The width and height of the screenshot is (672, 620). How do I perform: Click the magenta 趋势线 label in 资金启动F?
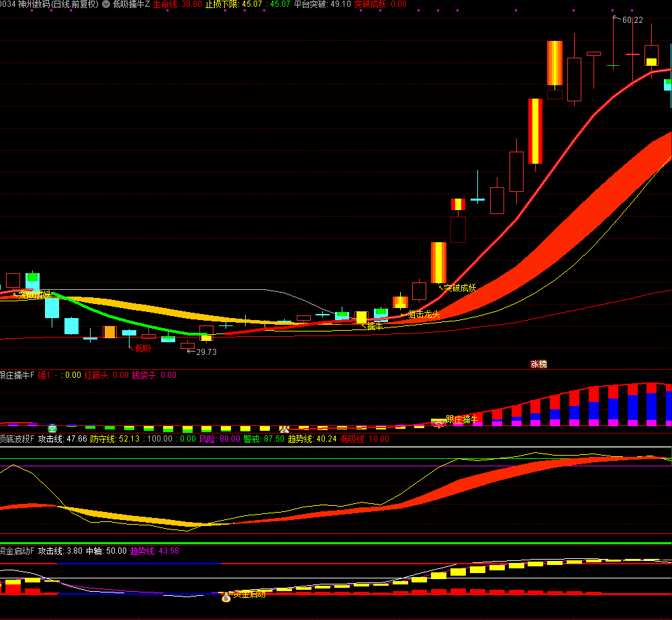point(142,551)
